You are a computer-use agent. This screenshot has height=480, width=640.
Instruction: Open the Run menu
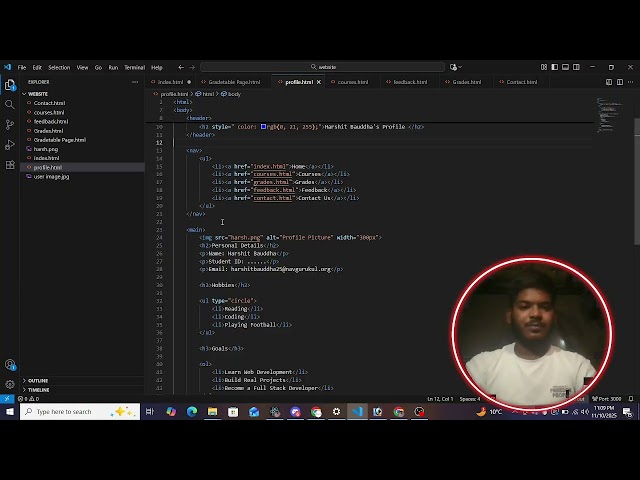click(113, 67)
